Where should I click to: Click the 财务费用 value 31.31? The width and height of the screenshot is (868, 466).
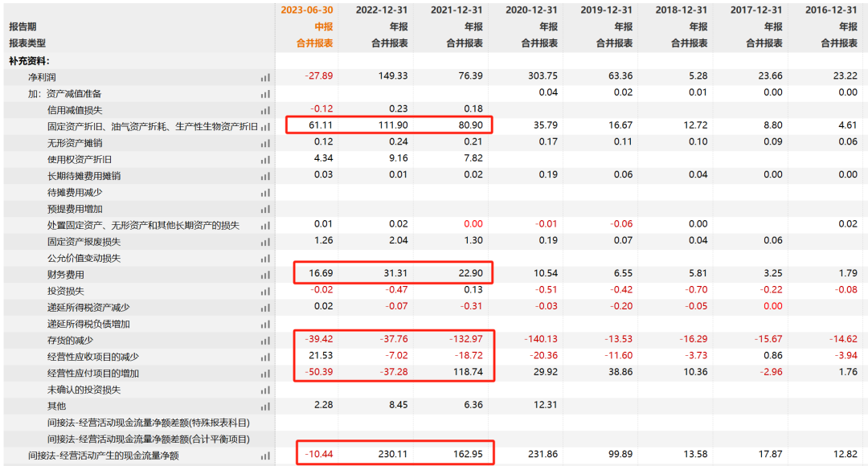pyautogui.click(x=395, y=273)
